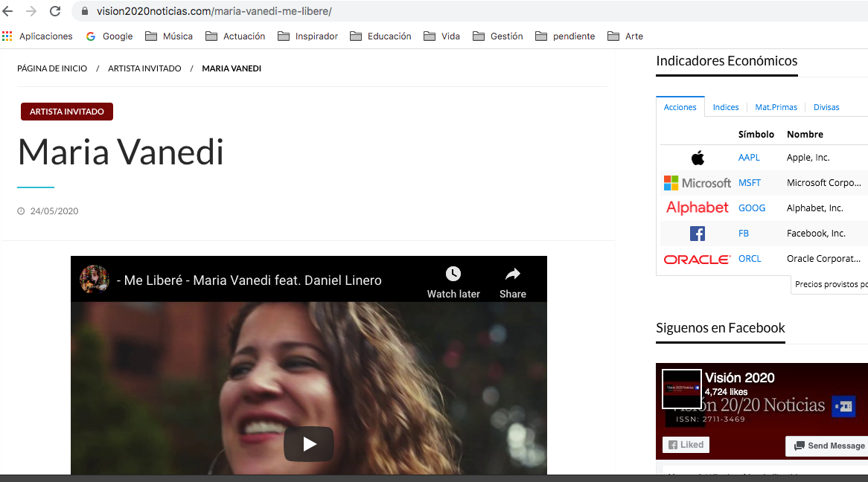Screen dimensions: 868x482
Task: Go to PÁGINA DE INICIO breadcrumb
Action: pyautogui.click(x=52, y=68)
